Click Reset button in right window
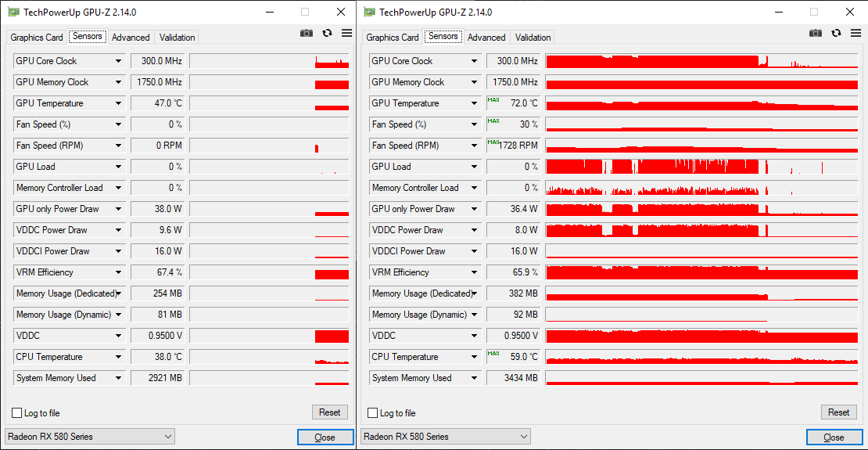The width and height of the screenshot is (868, 450). pos(838,412)
